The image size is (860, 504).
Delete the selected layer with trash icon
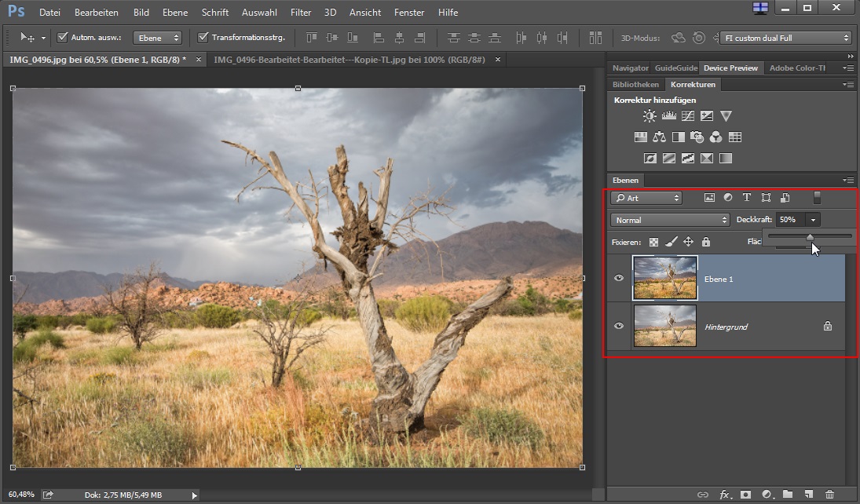tap(830, 495)
